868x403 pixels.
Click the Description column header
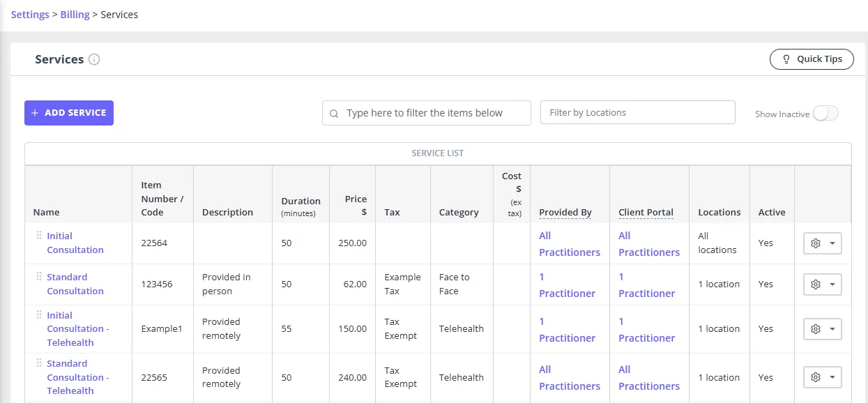[x=227, y=212]
